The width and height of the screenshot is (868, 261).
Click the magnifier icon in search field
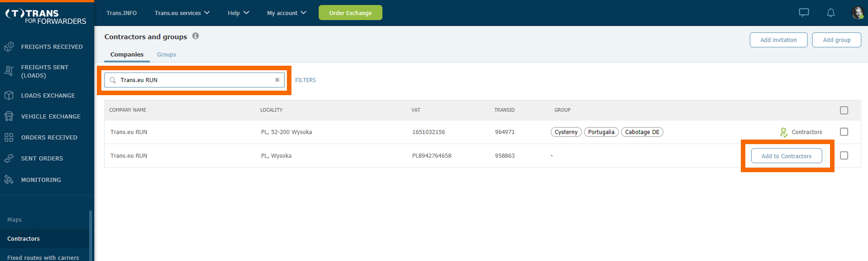(113, 80)
